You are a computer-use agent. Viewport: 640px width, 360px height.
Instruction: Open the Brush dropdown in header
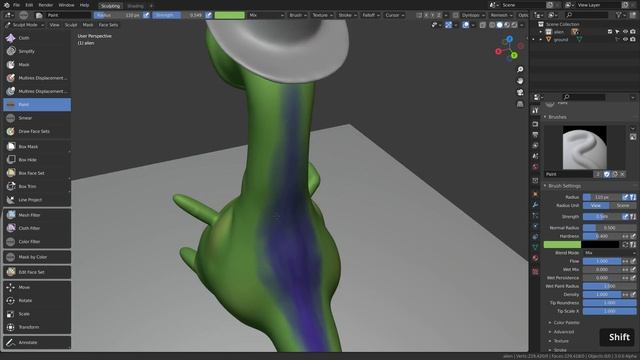coord(298,15)
